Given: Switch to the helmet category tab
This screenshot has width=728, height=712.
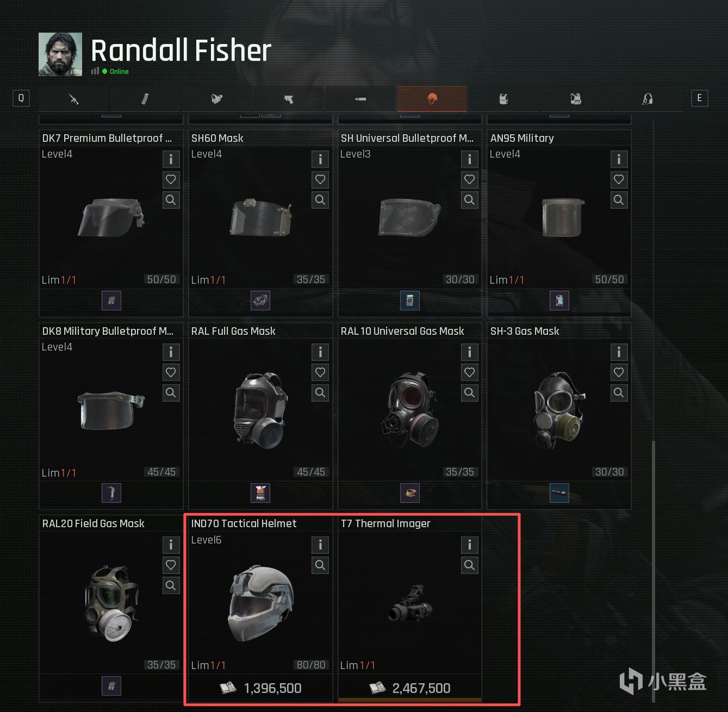Looking at the screenshot, I should 432,99.
